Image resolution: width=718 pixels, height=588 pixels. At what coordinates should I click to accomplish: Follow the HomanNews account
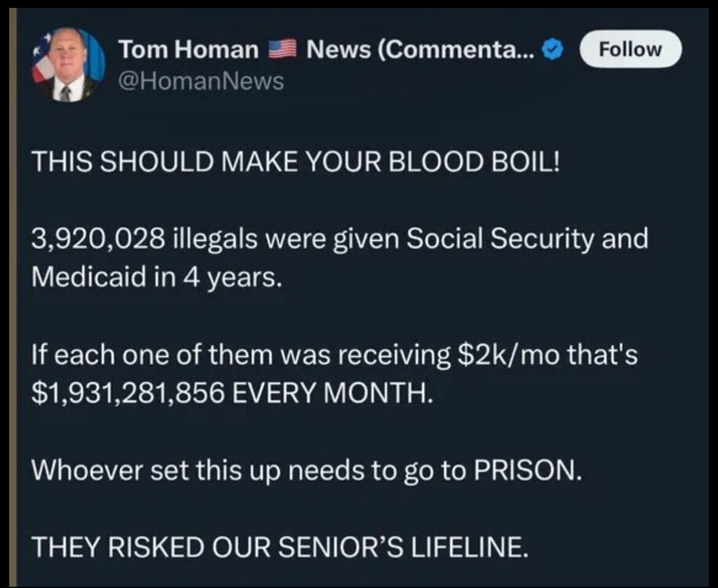[630, 49]
